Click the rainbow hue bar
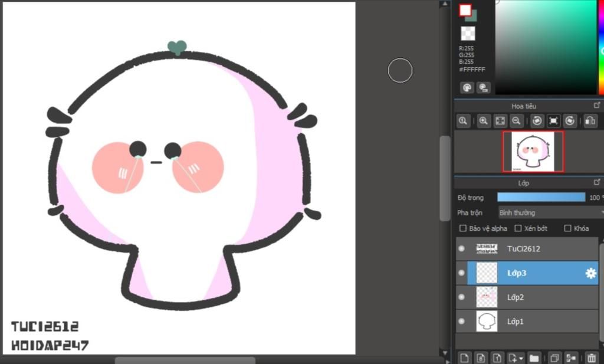 coord(601,47)
